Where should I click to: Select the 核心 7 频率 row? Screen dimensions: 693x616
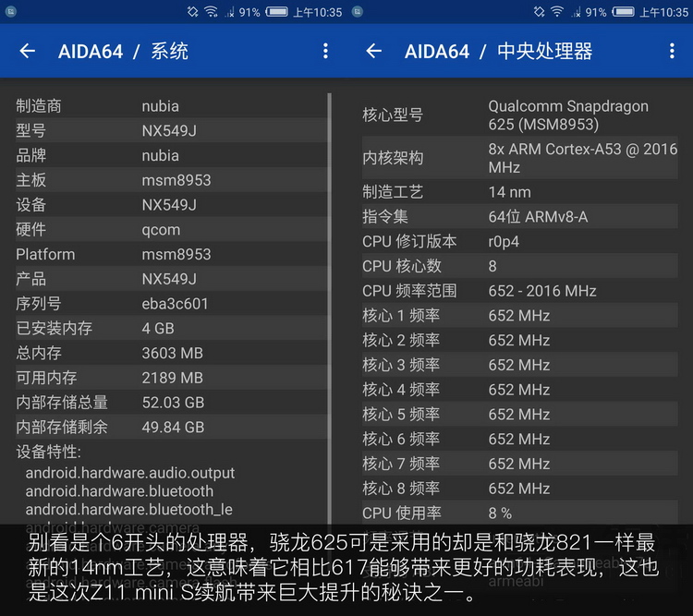point(519,464)
